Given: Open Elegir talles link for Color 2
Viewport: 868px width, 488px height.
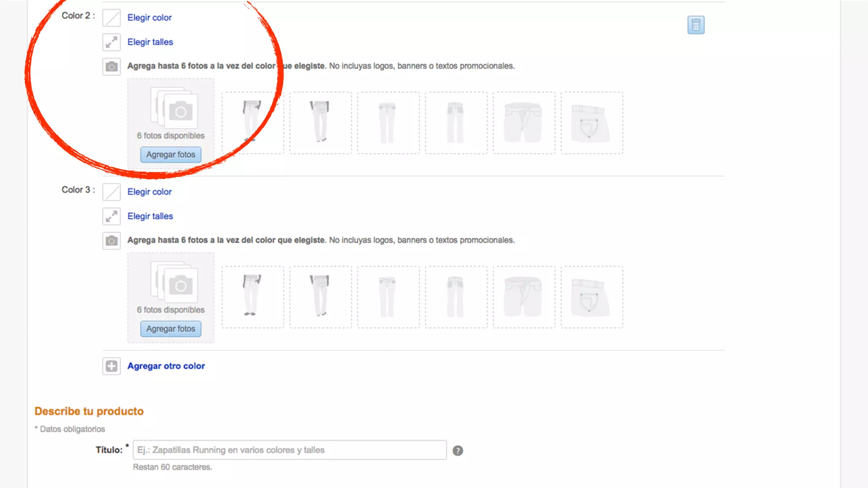Looking at the screenshot, I should pyautogui.click(x=150, y=42).
